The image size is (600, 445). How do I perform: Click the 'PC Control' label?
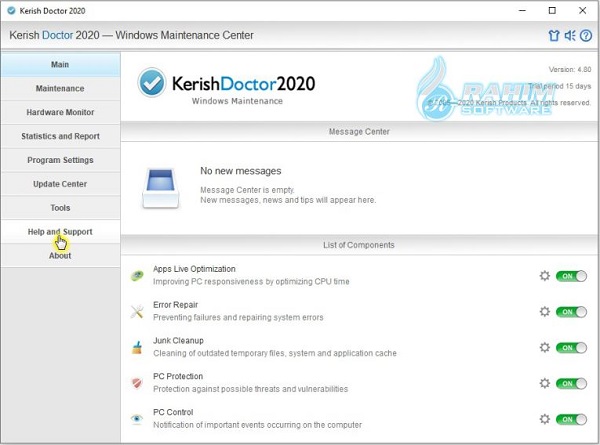(173, 412)
